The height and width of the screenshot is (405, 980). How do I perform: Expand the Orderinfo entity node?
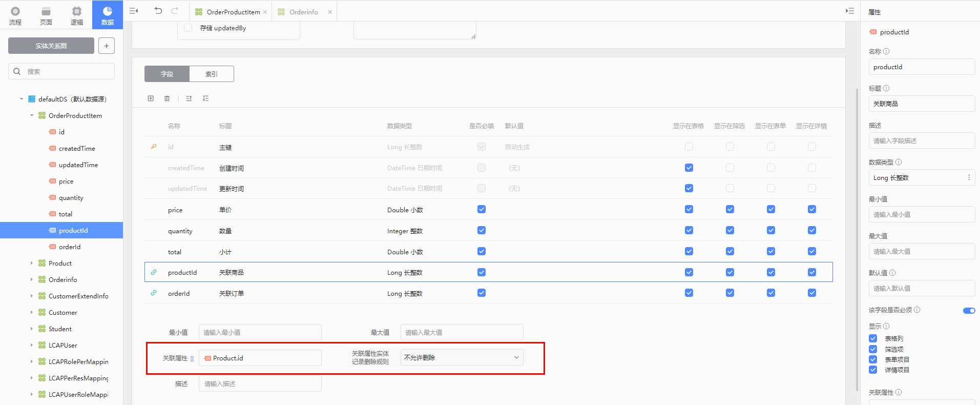point(32,279)
